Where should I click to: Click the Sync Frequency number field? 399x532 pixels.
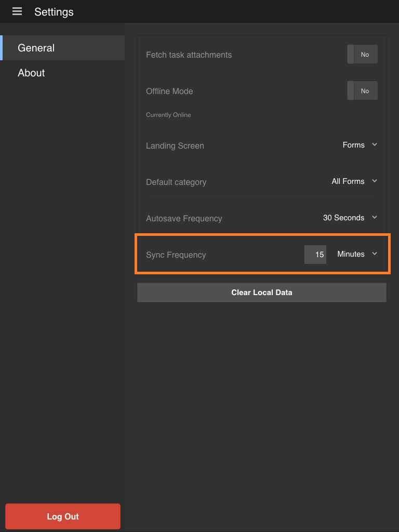point(315,255)
